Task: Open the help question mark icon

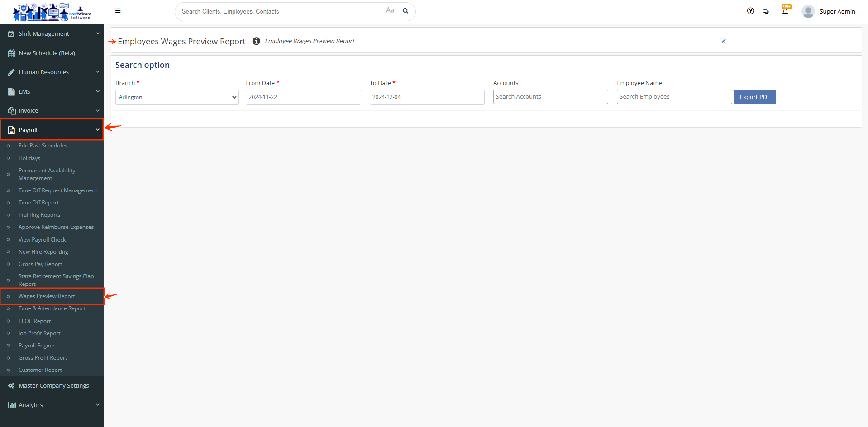Action: [750, 11]
